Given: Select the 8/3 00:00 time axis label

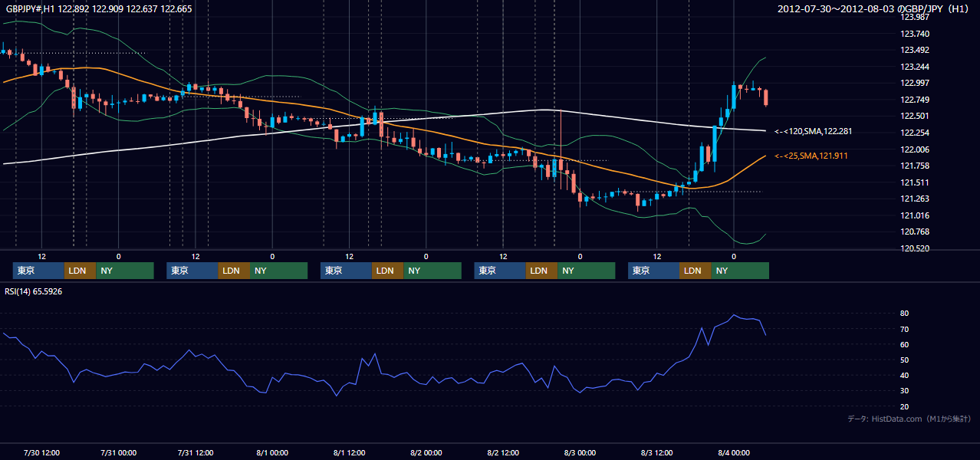Looking at the screenshot, I should [580, 452].
